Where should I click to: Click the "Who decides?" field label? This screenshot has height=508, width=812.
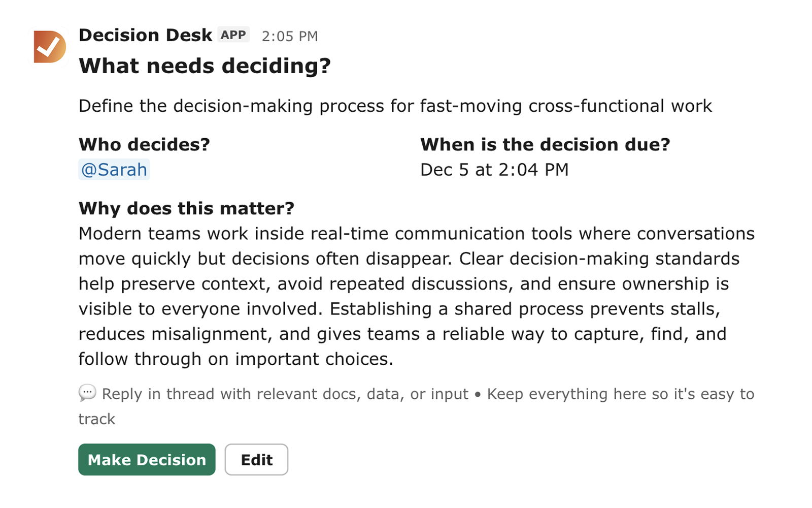click(144, 145)
